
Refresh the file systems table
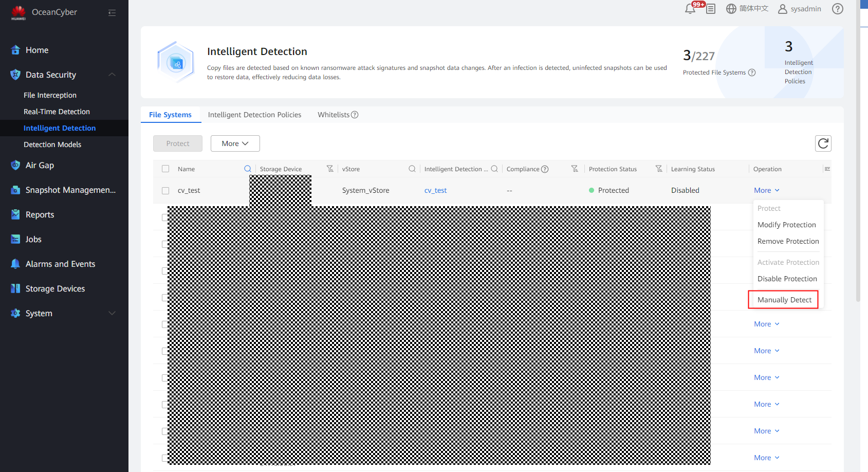click(823, 143)
